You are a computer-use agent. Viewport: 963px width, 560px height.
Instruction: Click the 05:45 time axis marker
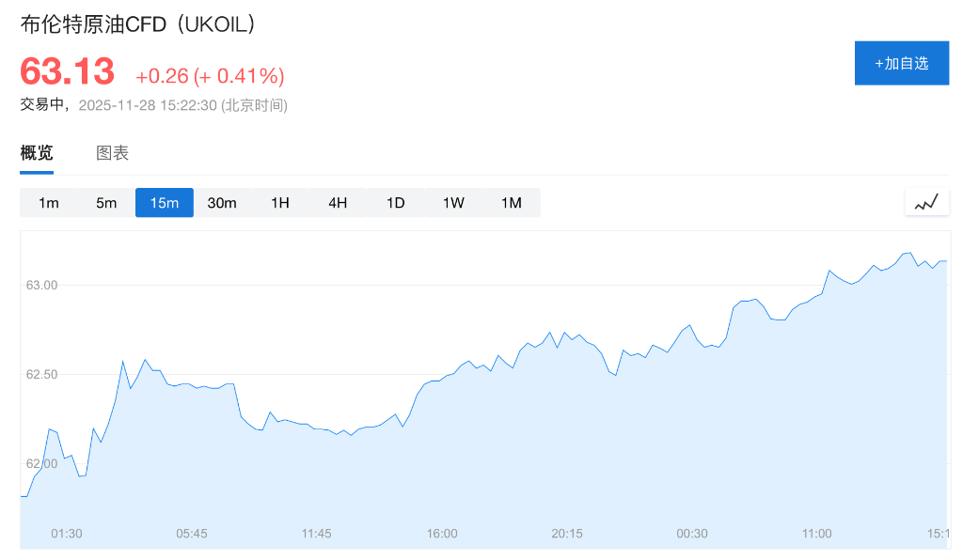pos(192,534)
